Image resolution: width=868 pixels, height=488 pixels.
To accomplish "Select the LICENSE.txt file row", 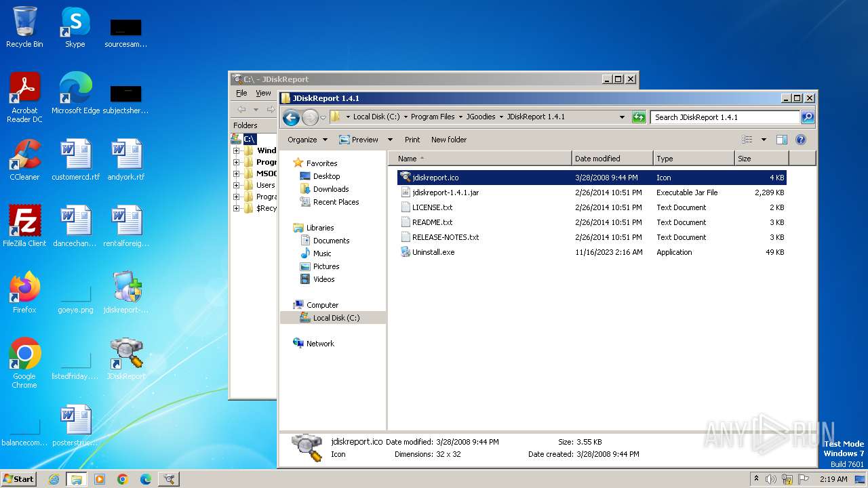I will 592,207.
